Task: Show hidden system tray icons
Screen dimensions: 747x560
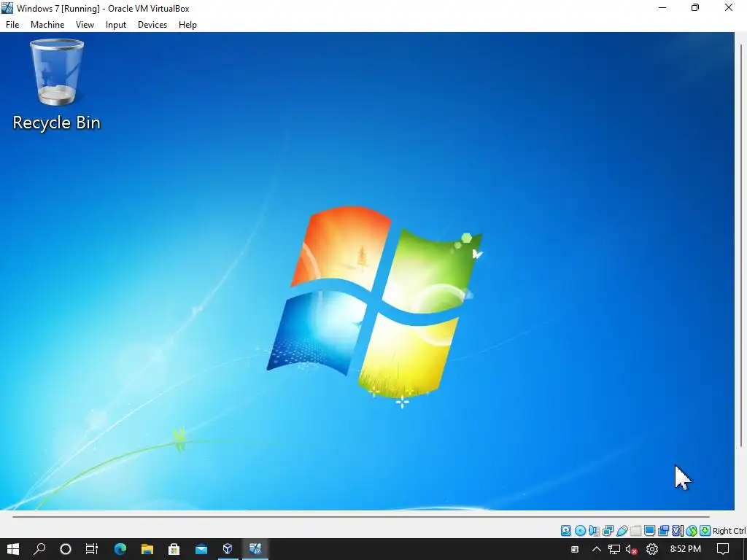Action: (x=597, y=549)
